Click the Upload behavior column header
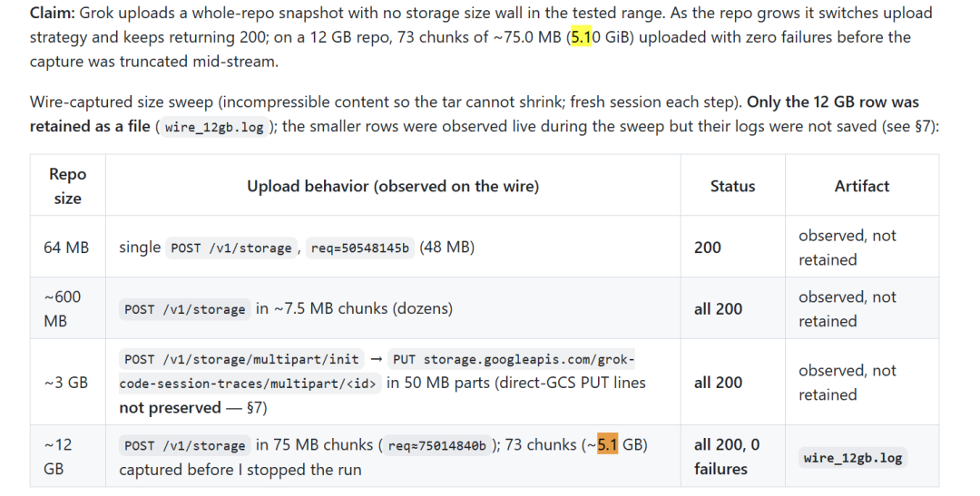 393,186
